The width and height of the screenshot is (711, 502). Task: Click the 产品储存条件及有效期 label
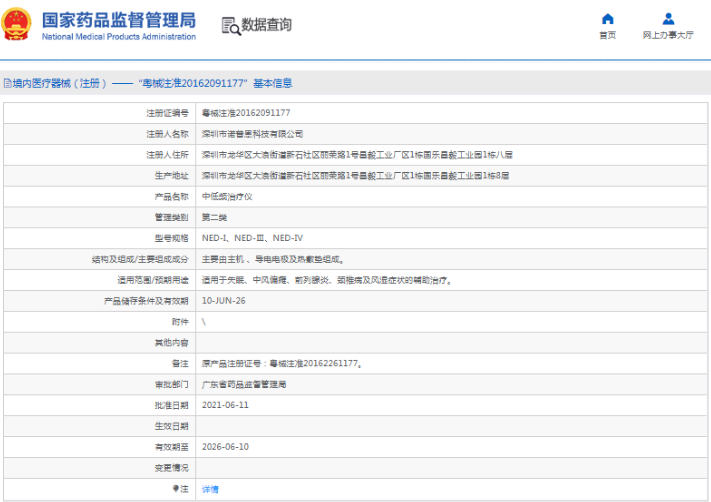146,301
